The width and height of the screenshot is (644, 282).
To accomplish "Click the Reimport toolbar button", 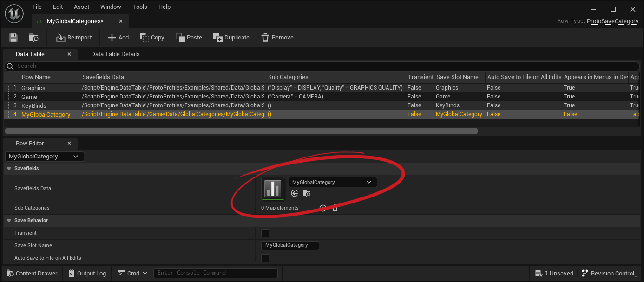I will pyautogui.click(x=74, y=38).
